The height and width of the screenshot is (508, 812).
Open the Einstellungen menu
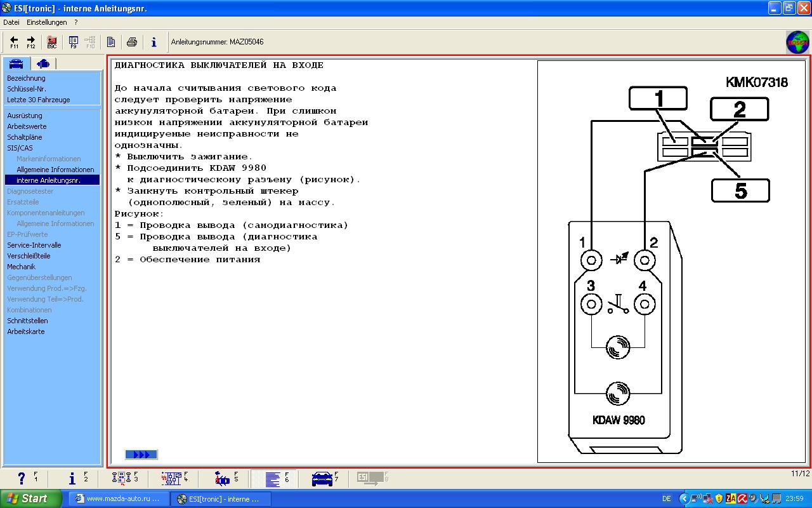(46, 22)
